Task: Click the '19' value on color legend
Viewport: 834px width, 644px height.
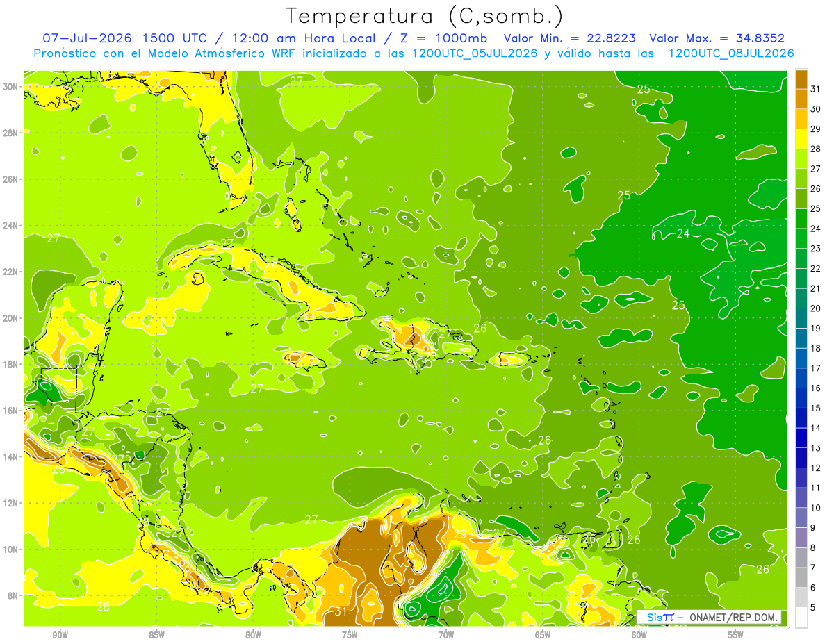Action: 816,328
